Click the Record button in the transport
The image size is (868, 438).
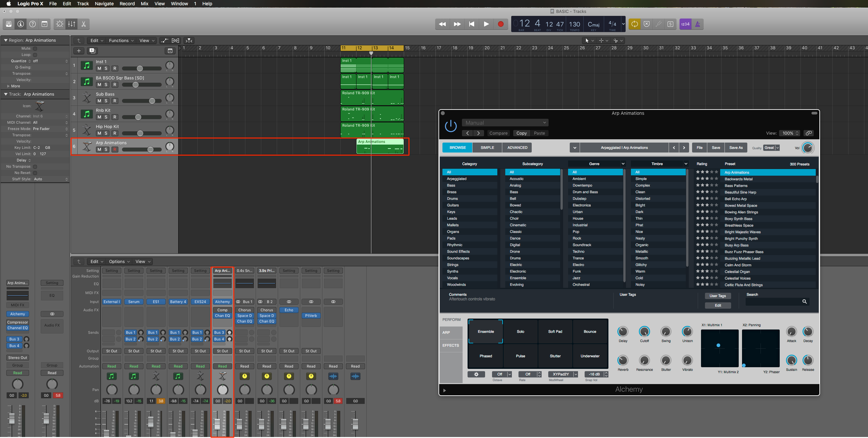(501, 24)
